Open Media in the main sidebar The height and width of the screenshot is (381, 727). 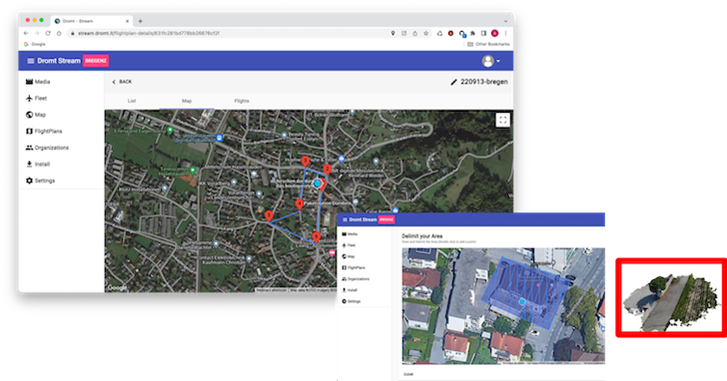[x=38, y=82]
